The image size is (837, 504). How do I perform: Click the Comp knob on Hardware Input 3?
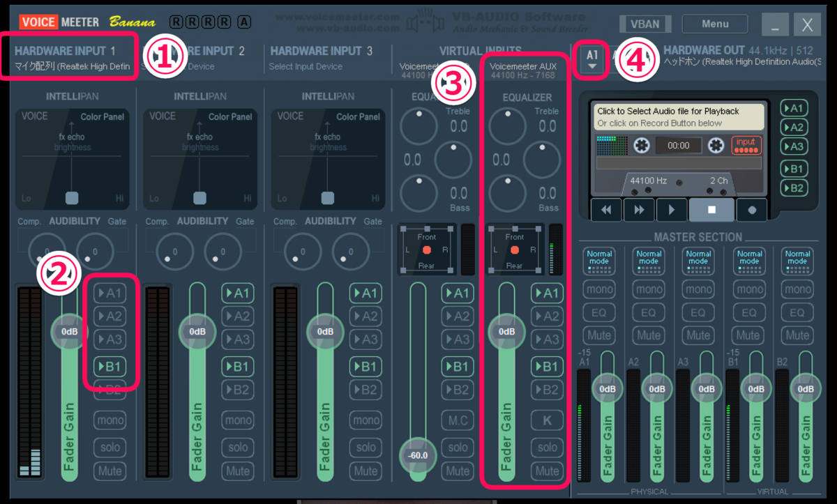click(x=303, y=252)
